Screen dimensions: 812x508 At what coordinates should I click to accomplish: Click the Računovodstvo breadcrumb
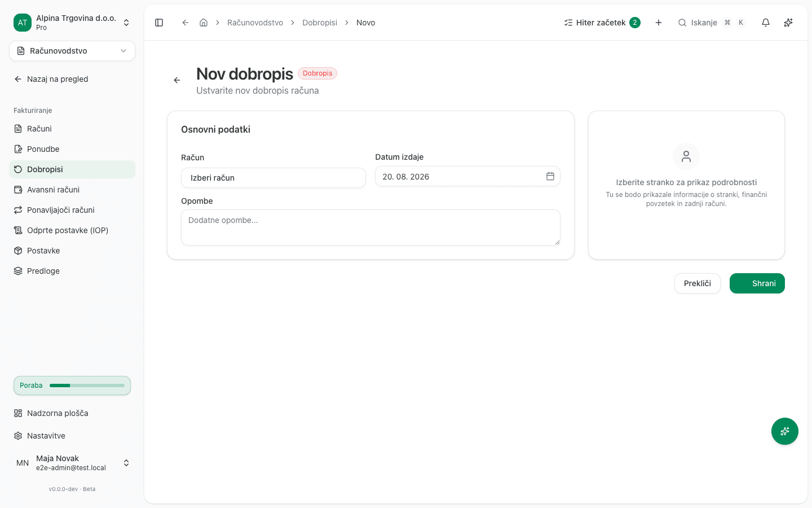tap(255, 23)
